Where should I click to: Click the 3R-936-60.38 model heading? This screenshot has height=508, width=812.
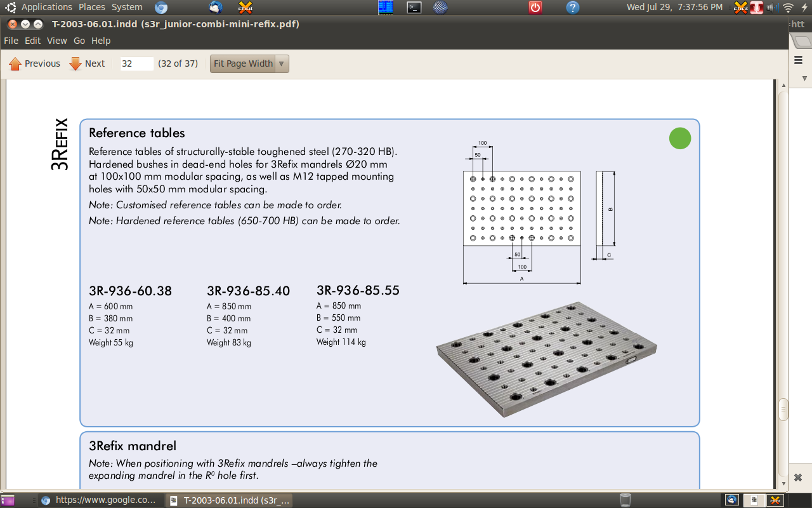pyautogui.click(x=131, y=291)
